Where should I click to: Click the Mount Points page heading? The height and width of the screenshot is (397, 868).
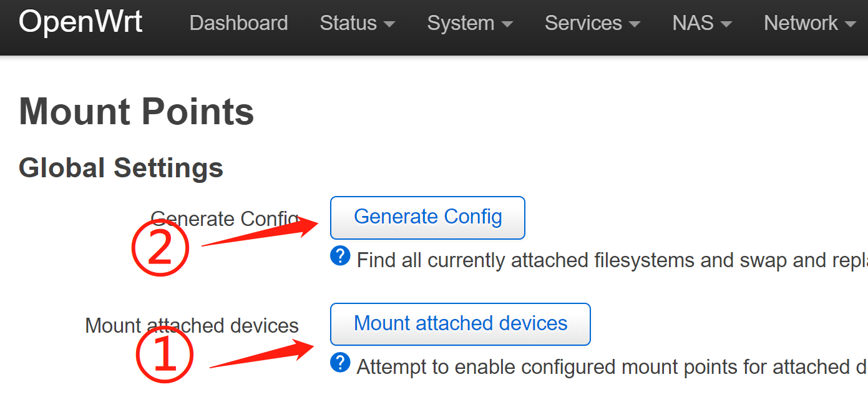[x=137, y=112]
